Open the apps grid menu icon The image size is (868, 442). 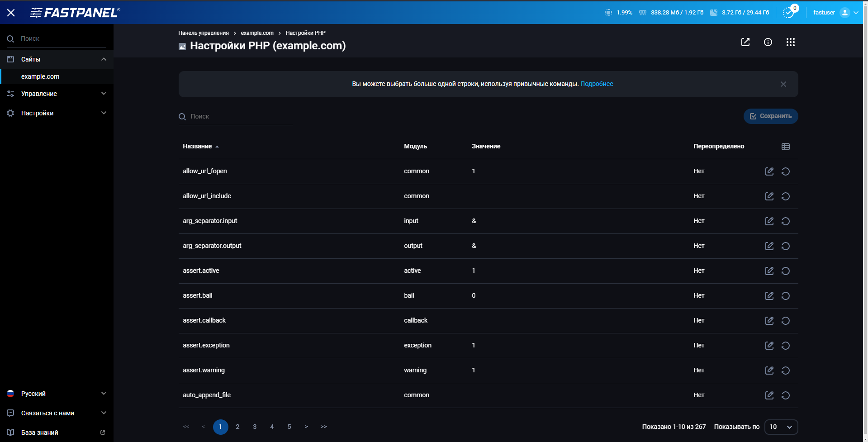click(791, 42)
